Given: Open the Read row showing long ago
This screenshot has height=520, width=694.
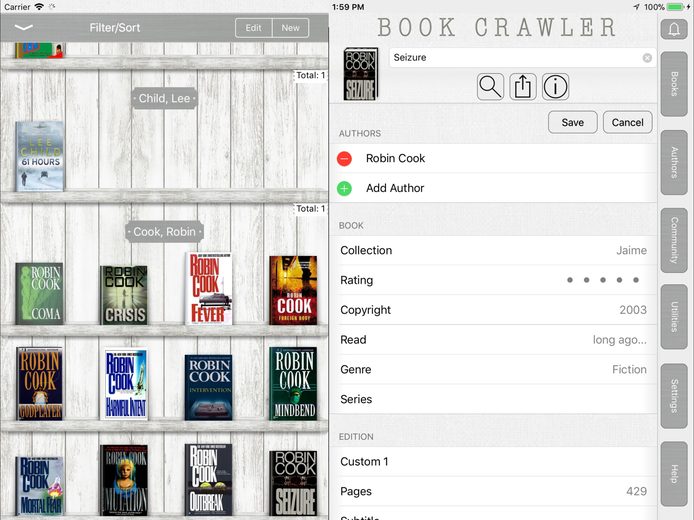Looking at the screenshot, I should point(494,340).
